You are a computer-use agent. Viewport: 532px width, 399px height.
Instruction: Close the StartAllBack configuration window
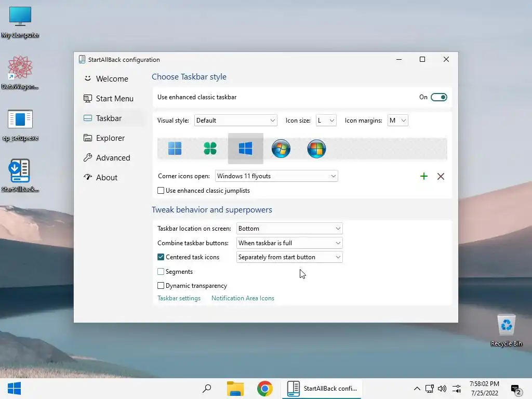(x=446, y=59)
